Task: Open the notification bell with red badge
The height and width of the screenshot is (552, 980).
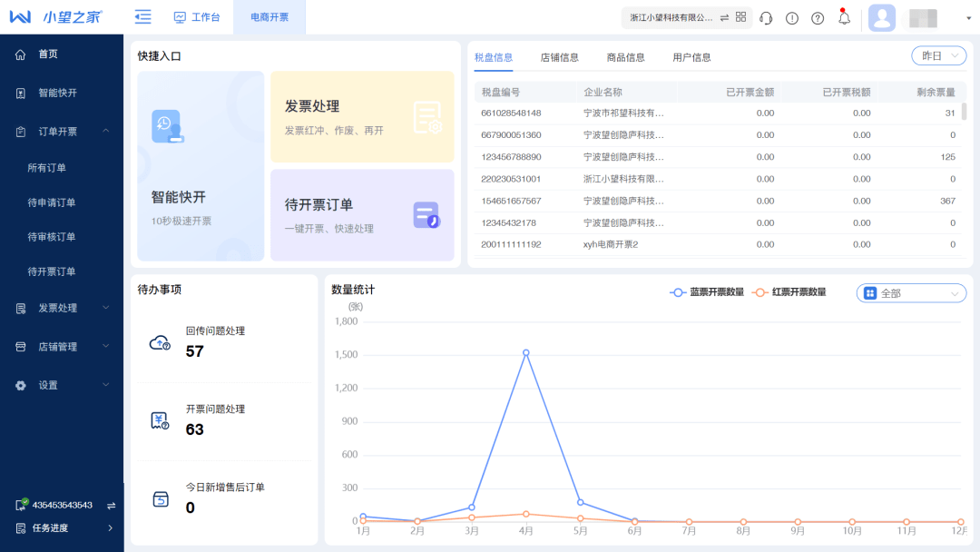Action: coord(844,17)
